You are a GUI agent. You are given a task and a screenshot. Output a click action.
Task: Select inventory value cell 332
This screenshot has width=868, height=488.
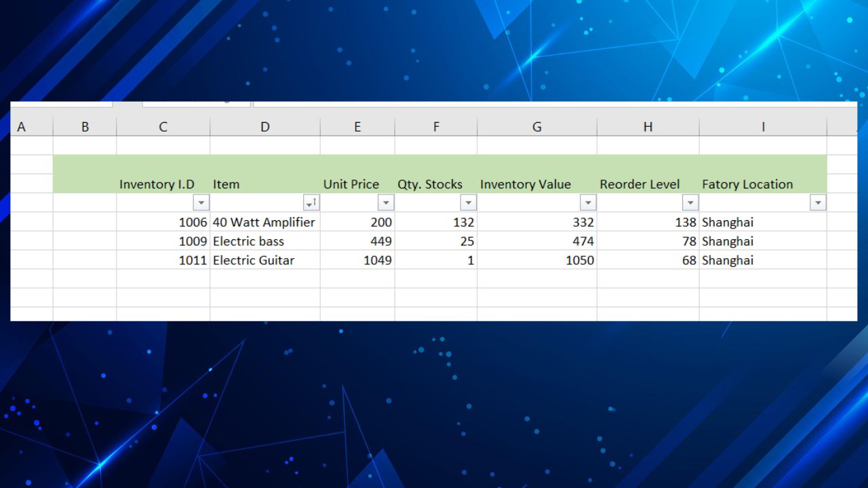pyautogui.click(x=537, y=222)
